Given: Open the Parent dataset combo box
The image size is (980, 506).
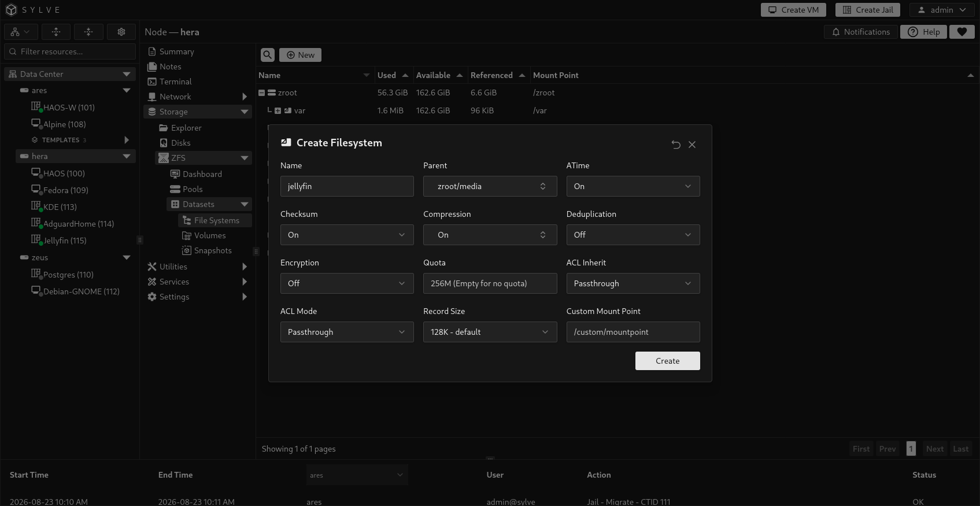Looking at the screenshot, I should click(490, 186).
